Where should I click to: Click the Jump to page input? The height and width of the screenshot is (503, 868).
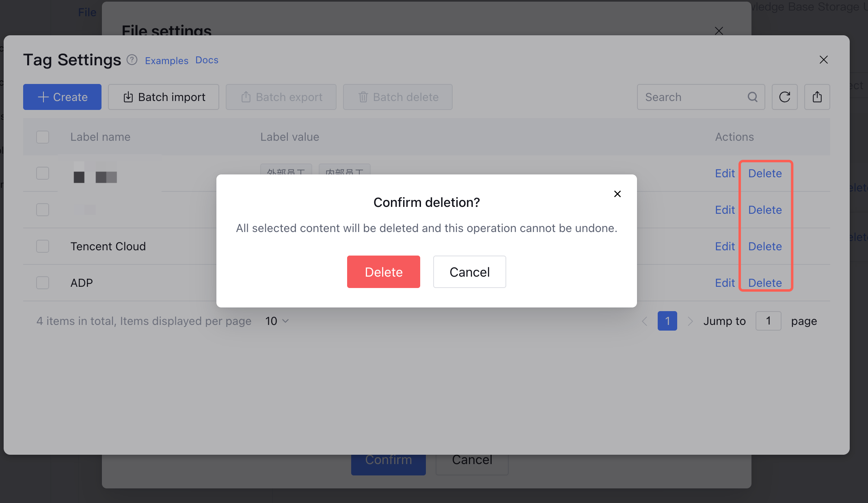768,321
